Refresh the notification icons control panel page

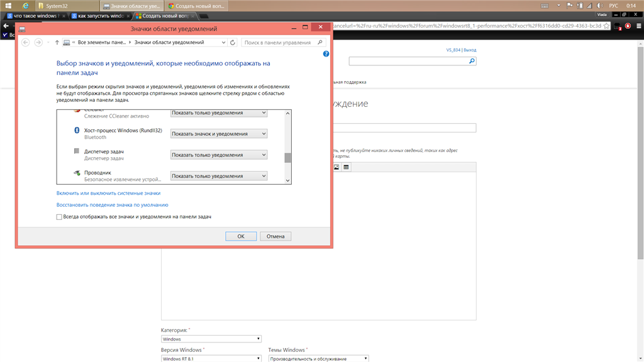point(233,42)
